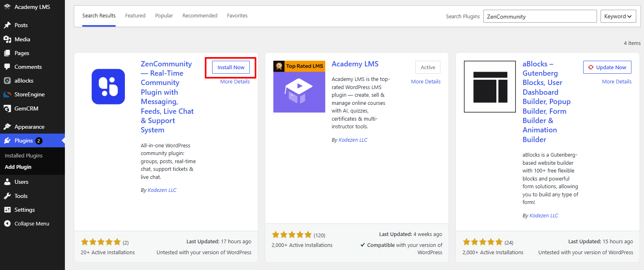Open Kodezen LLC link under aBlocks

(x=544, y=215)
